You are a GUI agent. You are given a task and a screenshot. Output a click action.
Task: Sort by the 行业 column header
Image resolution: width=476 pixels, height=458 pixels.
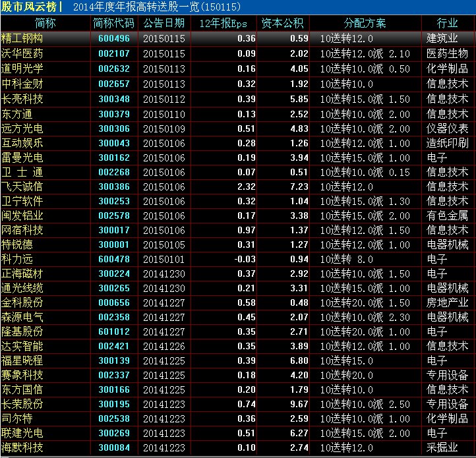click(447, 23)
